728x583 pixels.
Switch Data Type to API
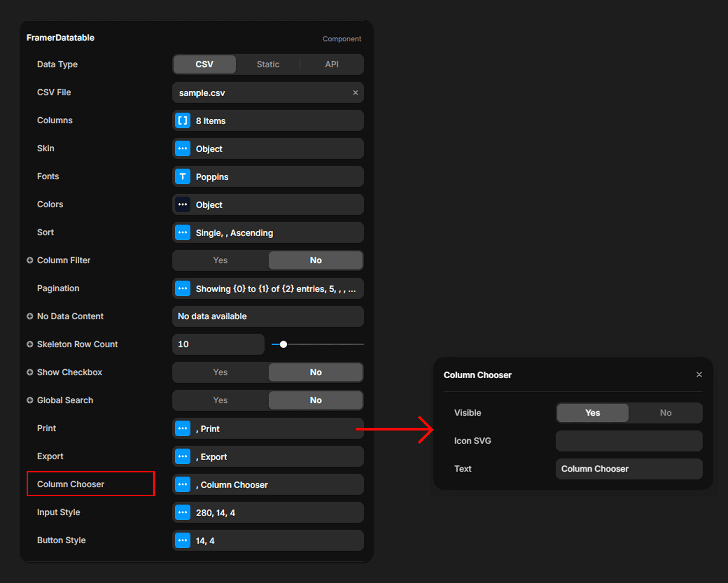click(x=331, y=64)
